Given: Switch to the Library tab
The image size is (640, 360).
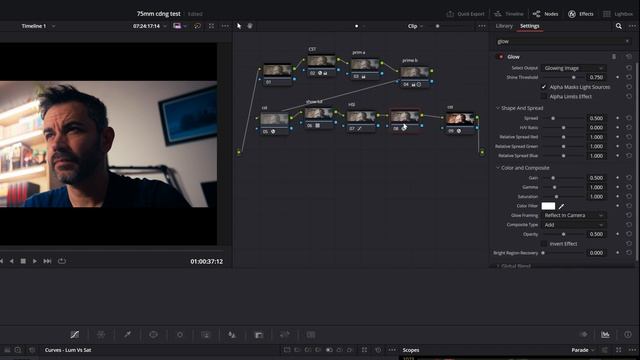Looking at the screenshot, I should [x=504, y=26].
